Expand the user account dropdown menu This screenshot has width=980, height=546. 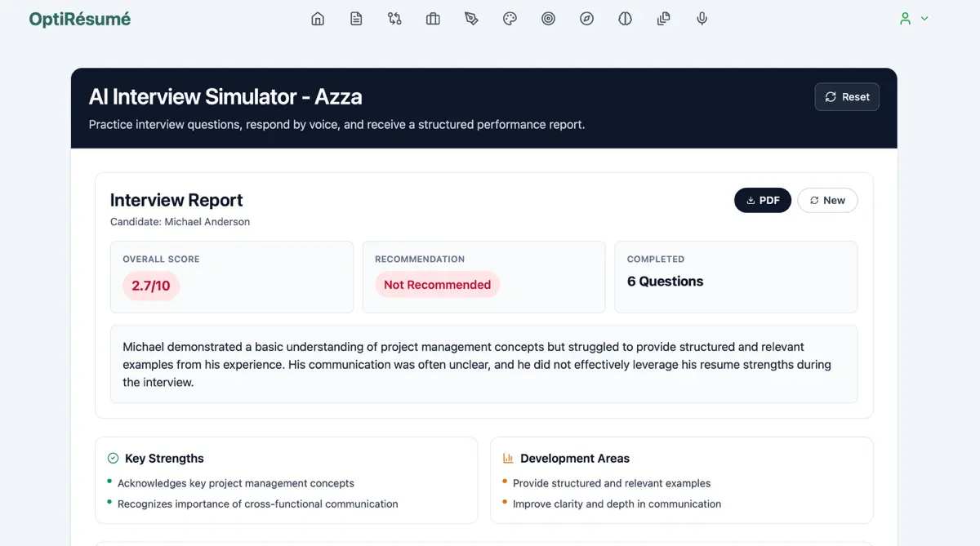pos(913,19)
